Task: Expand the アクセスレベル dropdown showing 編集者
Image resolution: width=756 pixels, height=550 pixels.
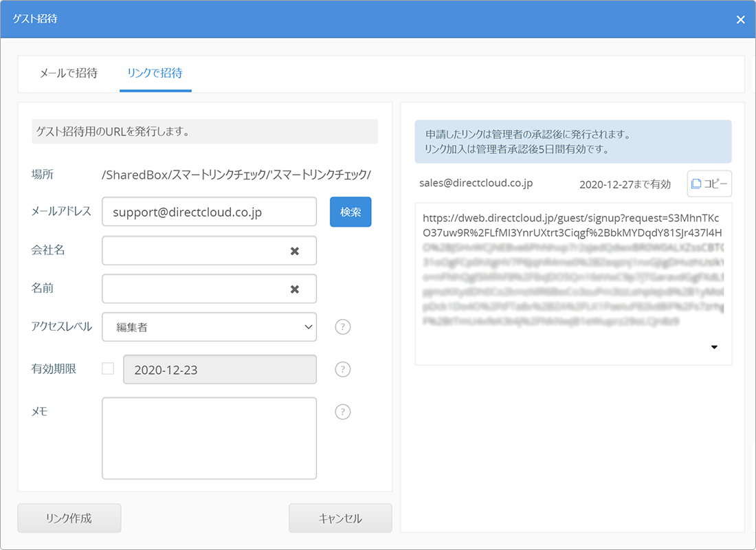Action: click(209, 327)
